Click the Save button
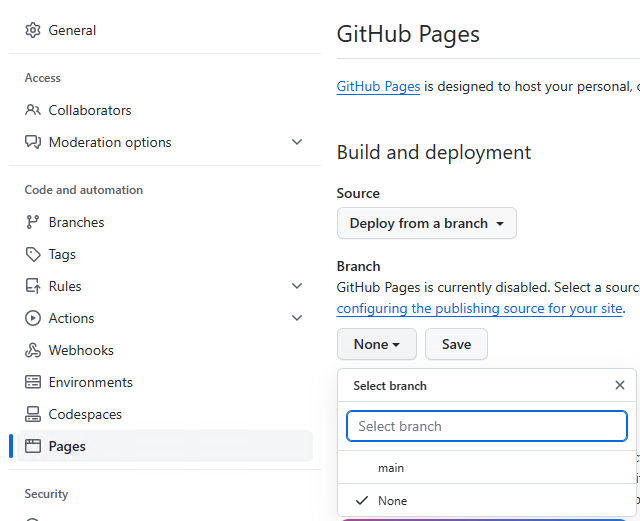 click(x=456, y=344)
